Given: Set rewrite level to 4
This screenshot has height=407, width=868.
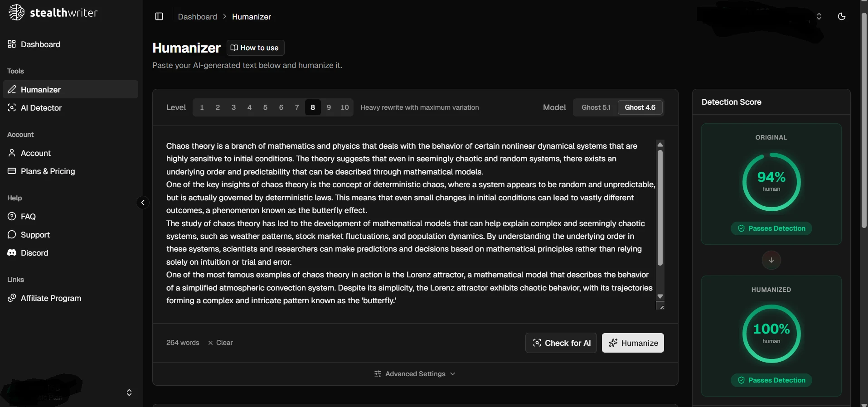Looking at the screenshot, I should pos(249,107).
